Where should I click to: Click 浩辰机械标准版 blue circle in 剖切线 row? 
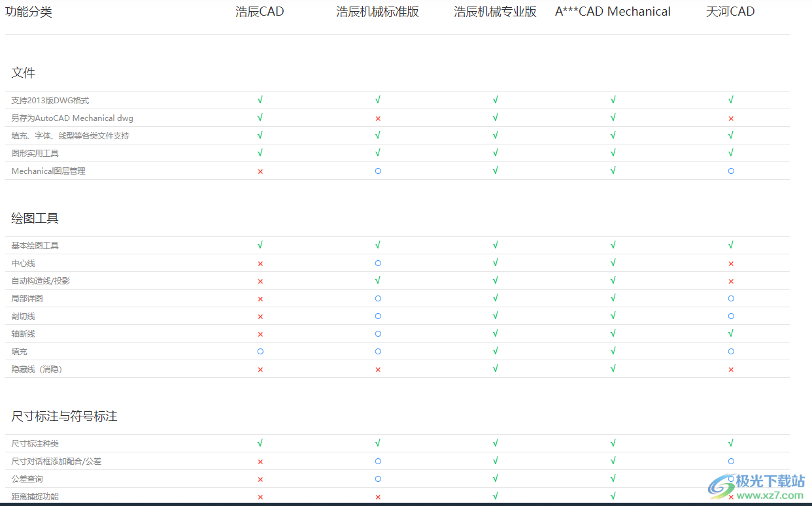(x=378, y=316)
